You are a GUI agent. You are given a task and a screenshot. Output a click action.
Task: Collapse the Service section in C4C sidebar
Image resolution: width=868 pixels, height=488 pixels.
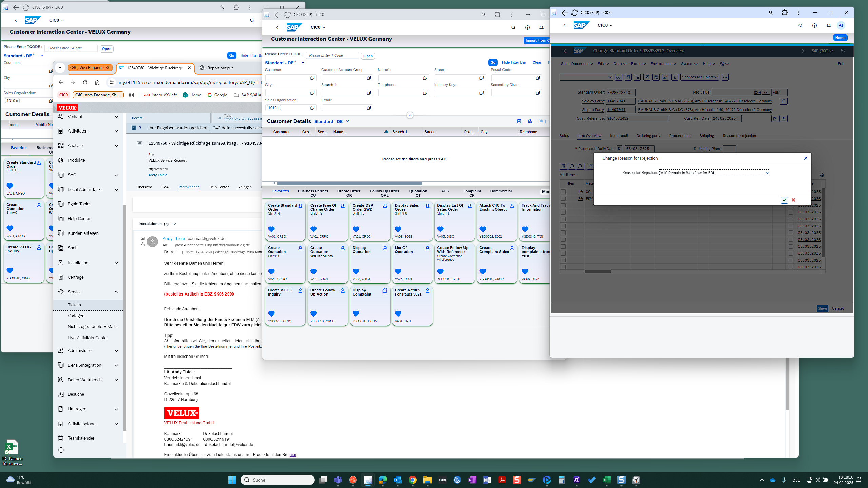(116, 292)
